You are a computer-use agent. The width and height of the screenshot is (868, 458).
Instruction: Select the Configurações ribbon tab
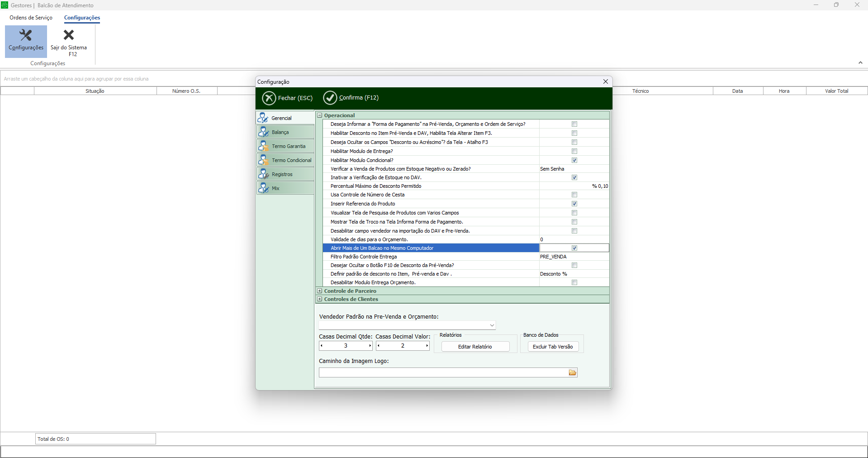coord(82,18)
